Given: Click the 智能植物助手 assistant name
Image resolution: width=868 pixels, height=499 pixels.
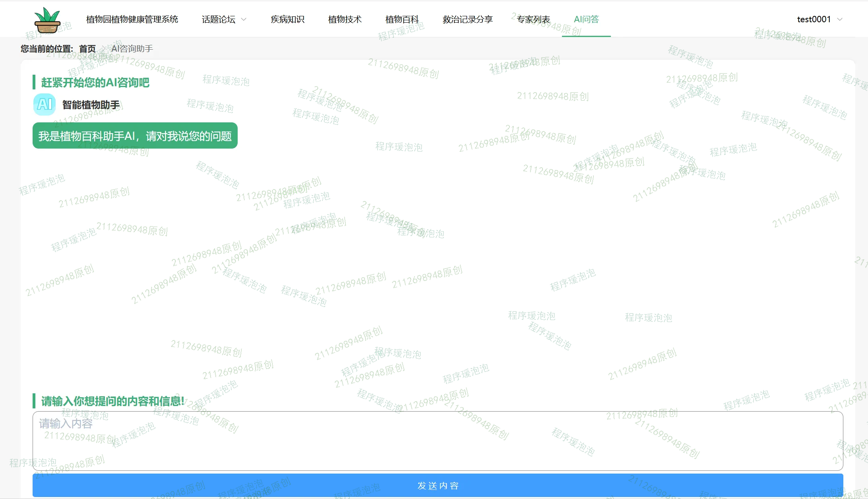Looking at the screenshot, I should (x=91, y=105).
